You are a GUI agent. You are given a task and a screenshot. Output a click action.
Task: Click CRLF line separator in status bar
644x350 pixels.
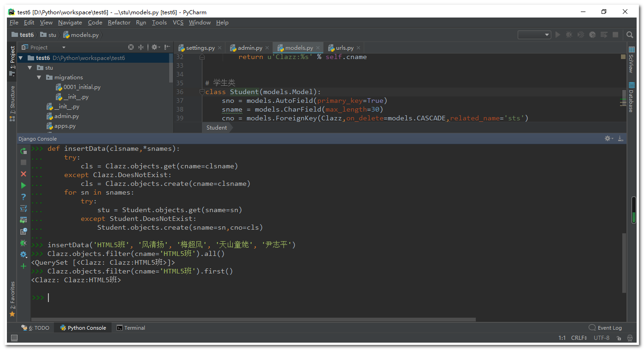579,338
